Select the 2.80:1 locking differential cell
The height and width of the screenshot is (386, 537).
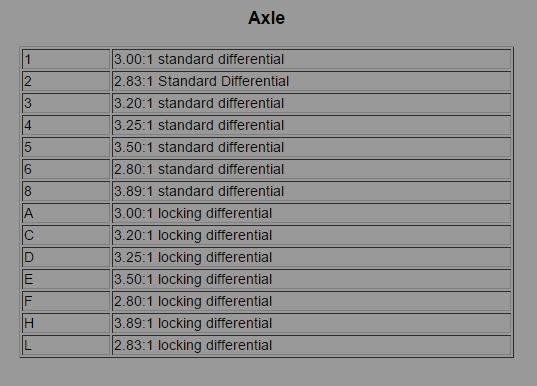(x=311, y=301)
